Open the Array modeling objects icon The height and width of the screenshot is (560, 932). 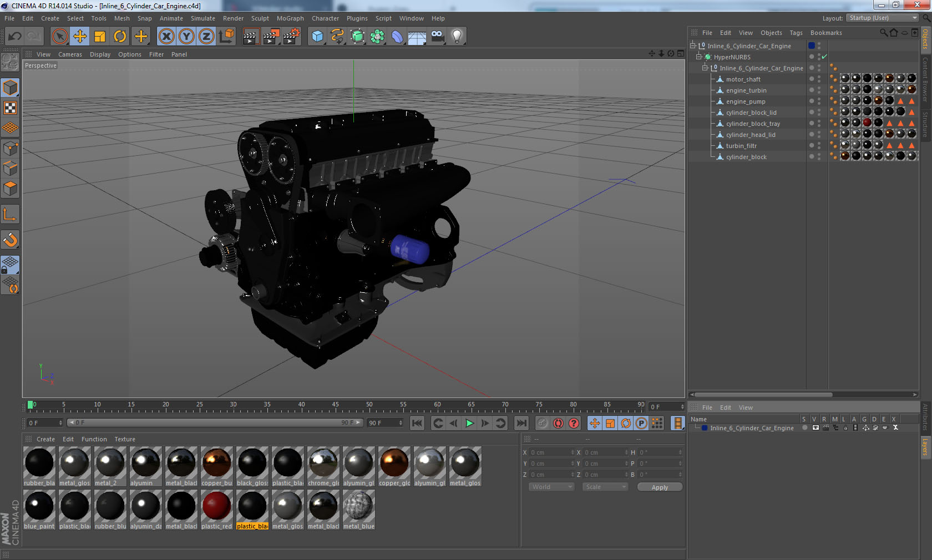(x=377, y=37)
